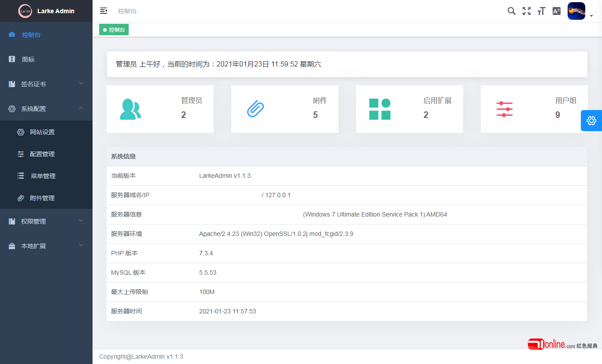This screenshot has height=364, width=602.
Task: Expand the 签名证书 menu
Action: click(46, 84)
